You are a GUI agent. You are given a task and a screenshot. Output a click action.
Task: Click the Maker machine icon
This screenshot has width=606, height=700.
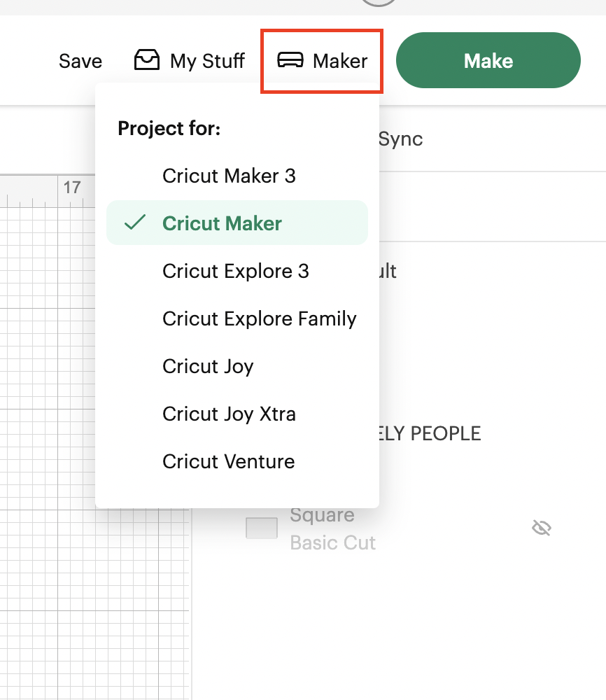[290, 61]
